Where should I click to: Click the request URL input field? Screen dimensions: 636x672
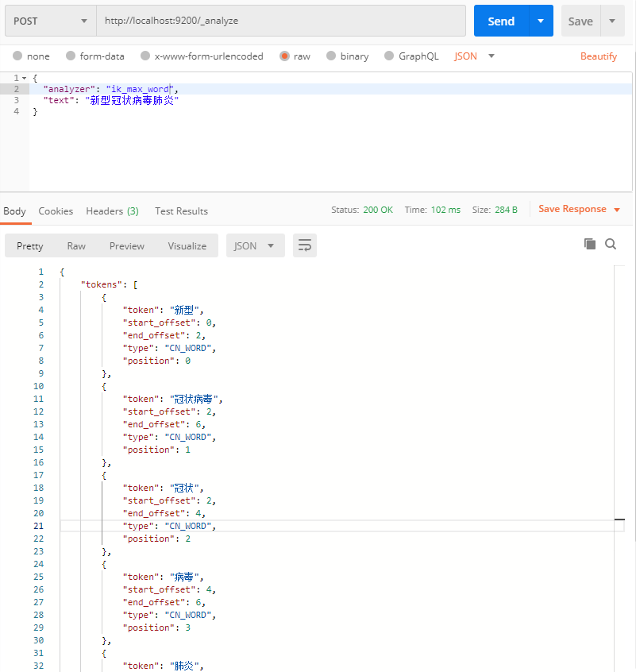[281, 21]
